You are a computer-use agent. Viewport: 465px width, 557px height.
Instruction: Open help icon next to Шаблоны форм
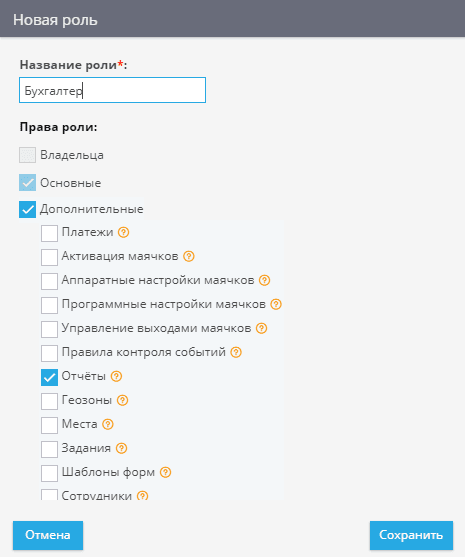click(x=166, y=472)
